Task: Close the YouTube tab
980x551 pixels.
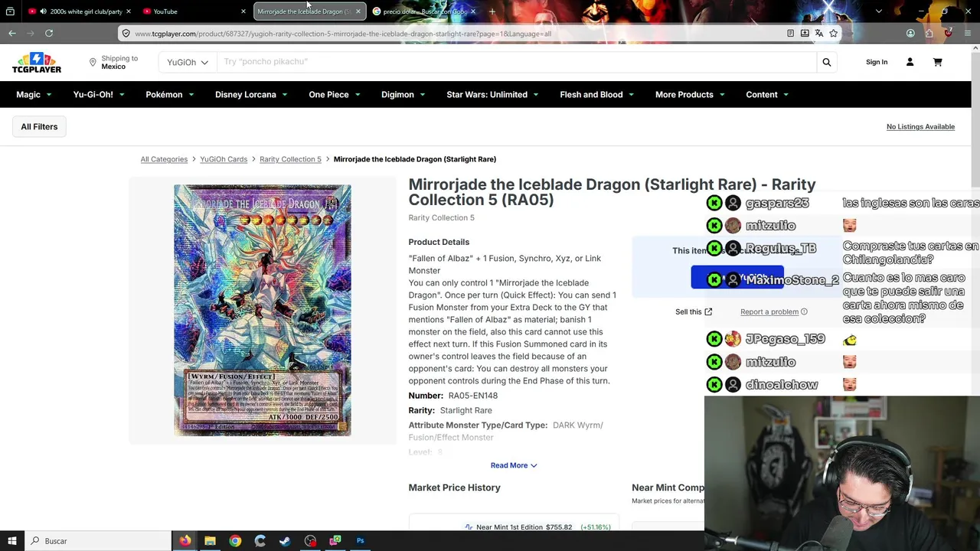Action: pos(243,11)
